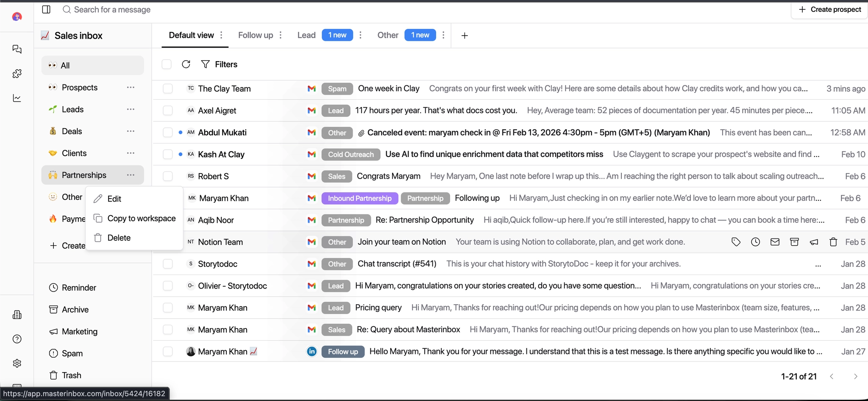Screen dimensions: 868x401
Task: Open the analytics chart icon in left rail
Action: [x=17, y=98]
